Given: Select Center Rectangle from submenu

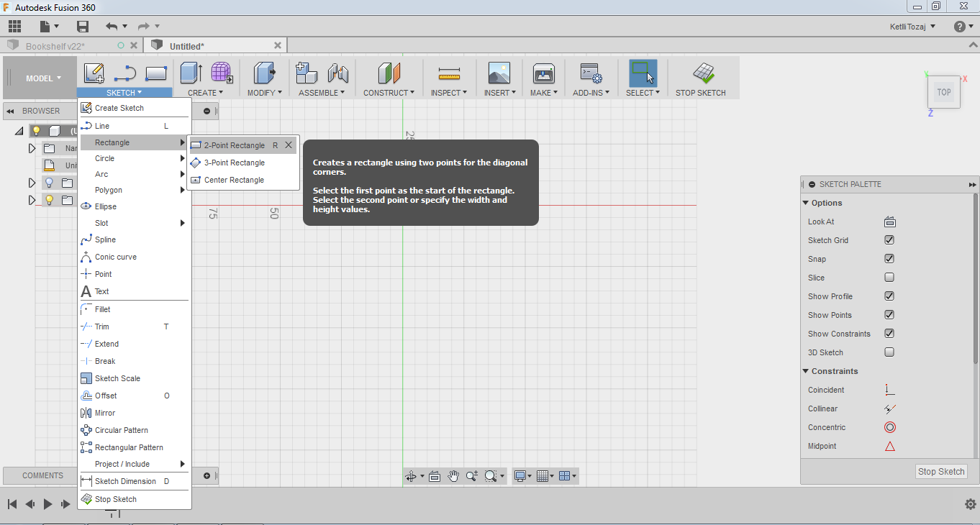Looking at the screenshot, I should (x=242, y=180).
